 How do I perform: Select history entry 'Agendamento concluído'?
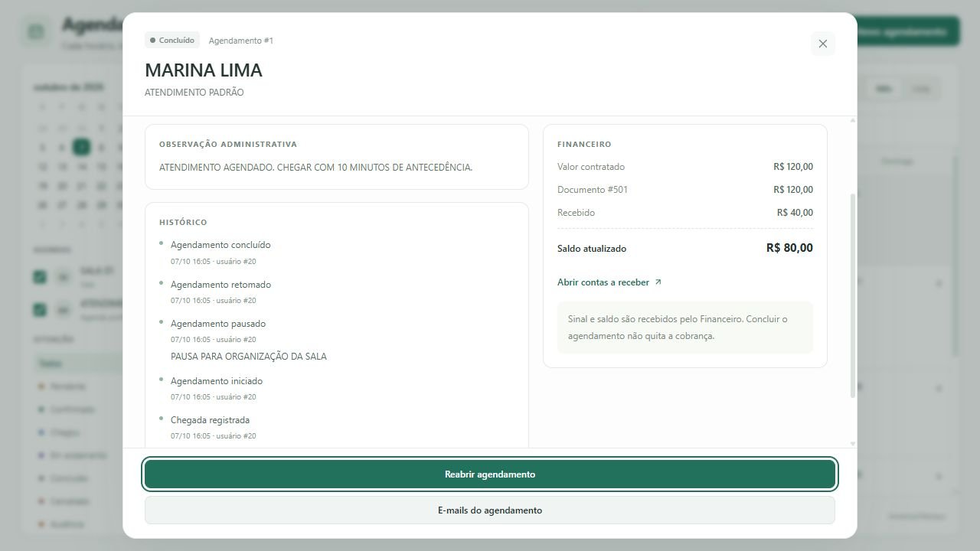click(x=220, y=245)
